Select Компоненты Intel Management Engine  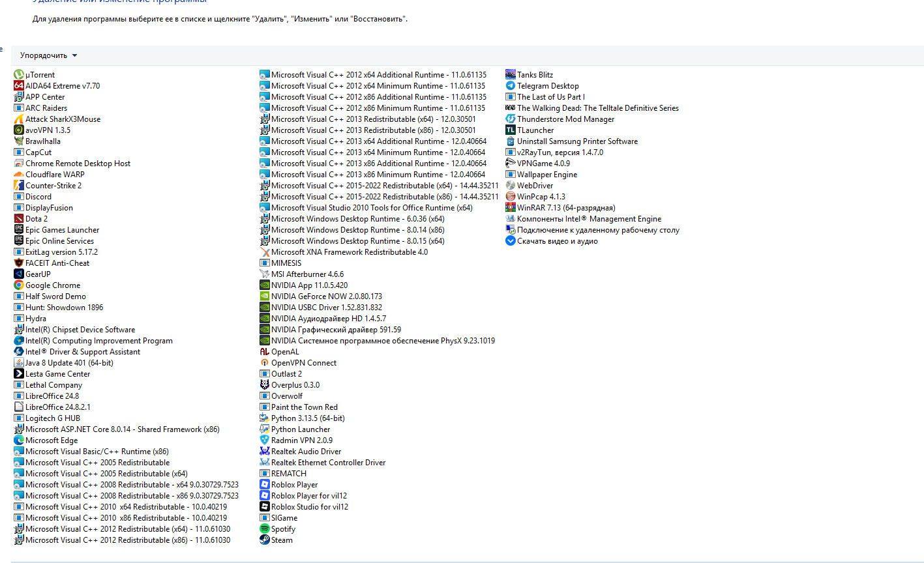584,219
